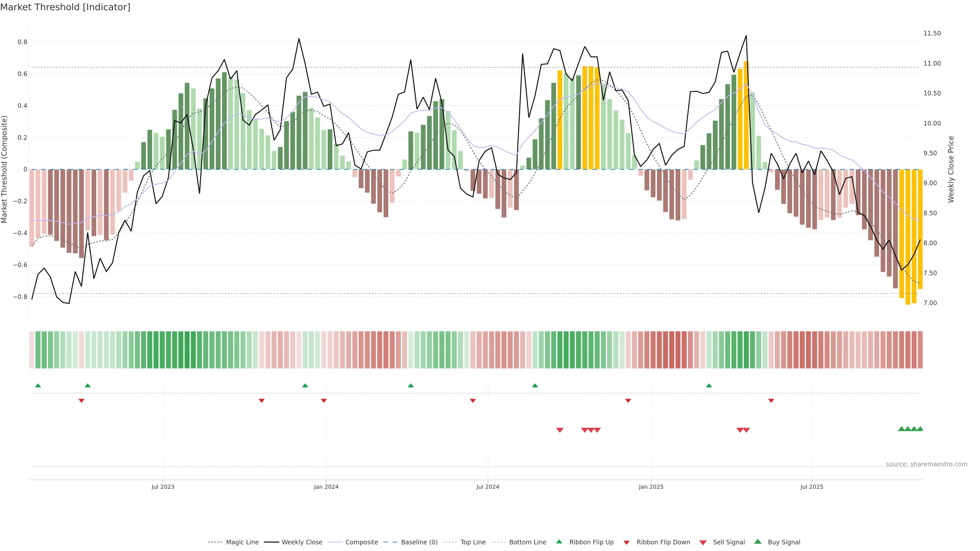The width and height of the screenshot is (980, 551).
Task: Click the Sell Signal legend triangle icon
Action: click(703, 542)
